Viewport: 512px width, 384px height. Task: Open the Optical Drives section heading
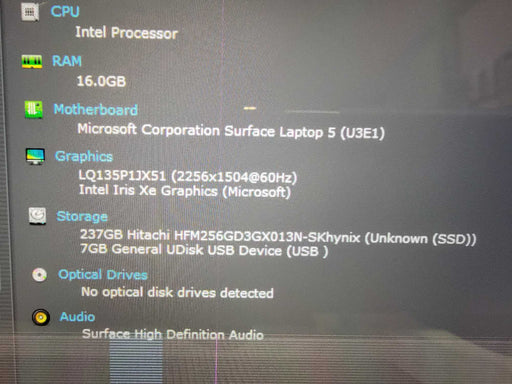[x=103, y=275]
